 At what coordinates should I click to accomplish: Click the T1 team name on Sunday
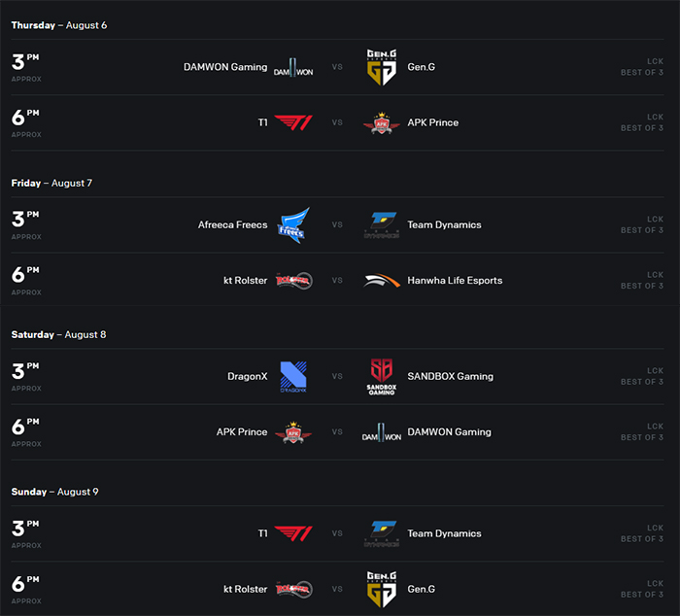click(263, 533)
